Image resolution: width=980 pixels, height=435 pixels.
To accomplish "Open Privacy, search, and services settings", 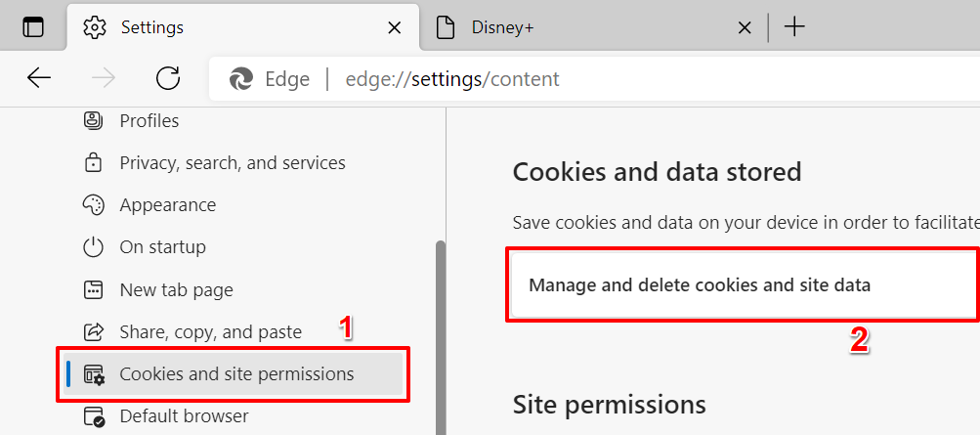I will pyautogui.click(x=233, y=163).
